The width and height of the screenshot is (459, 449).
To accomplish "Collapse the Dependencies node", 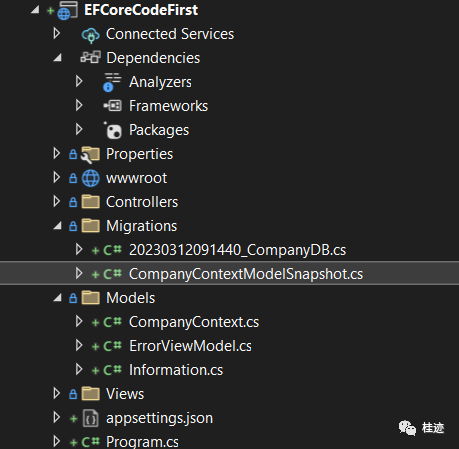I will click(58, 58).
